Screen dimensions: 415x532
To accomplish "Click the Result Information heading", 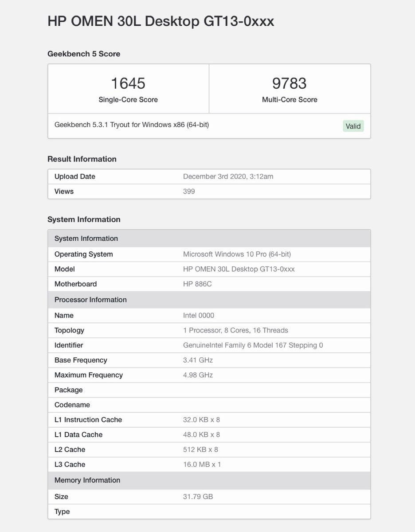I will pyautogui.click(x=82, y=159).
